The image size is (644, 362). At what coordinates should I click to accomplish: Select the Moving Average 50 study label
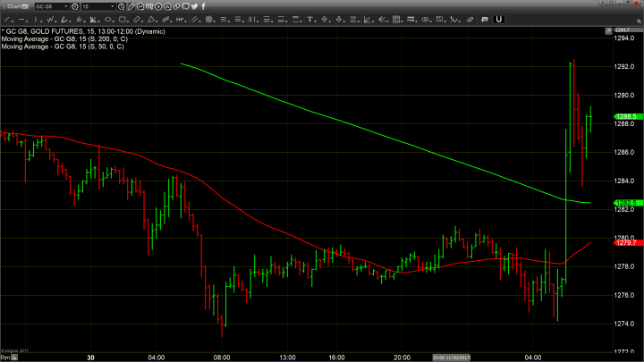[61, 46]
